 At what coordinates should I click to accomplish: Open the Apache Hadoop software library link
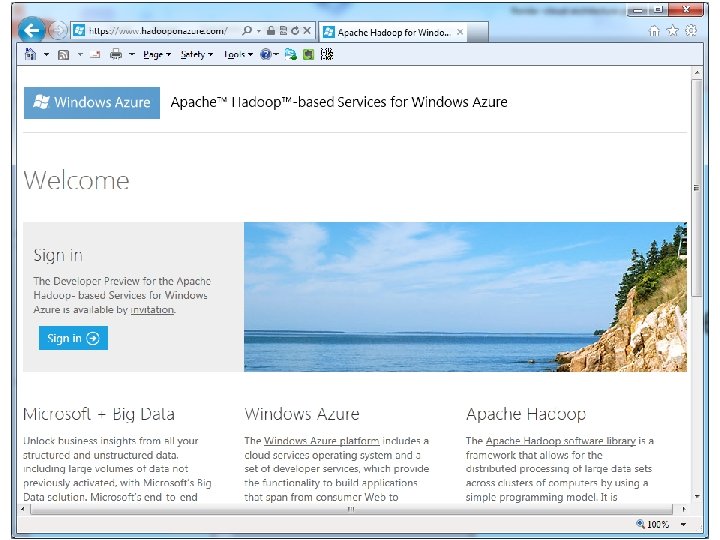pos(561,441)
